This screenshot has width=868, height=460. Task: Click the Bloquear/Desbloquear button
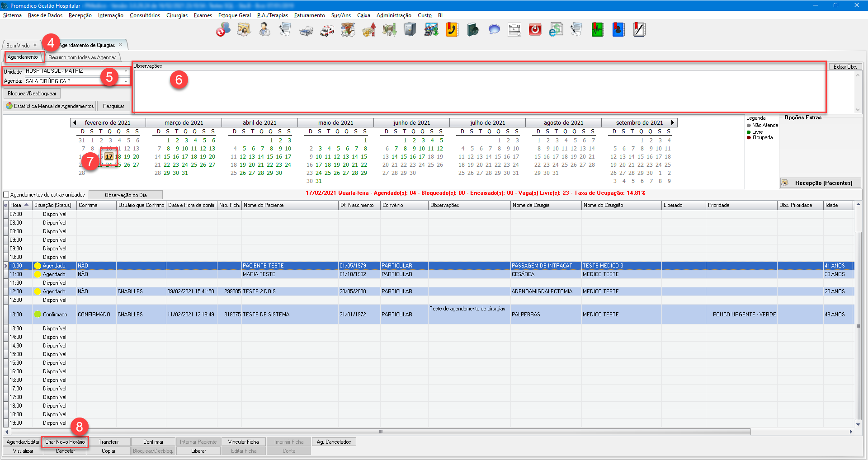pyautogui.click(x=32, y=94)
